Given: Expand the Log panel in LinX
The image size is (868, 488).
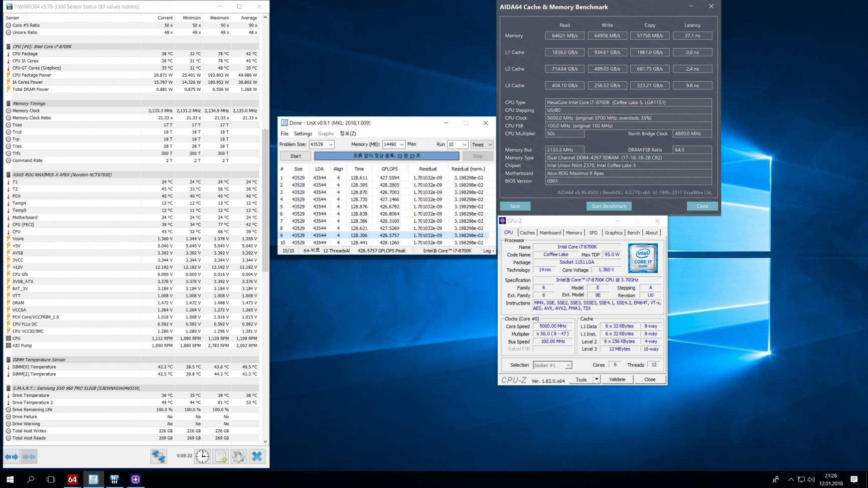Looking at the screenshot, I should pyautogui.click(x=488, y=251).
